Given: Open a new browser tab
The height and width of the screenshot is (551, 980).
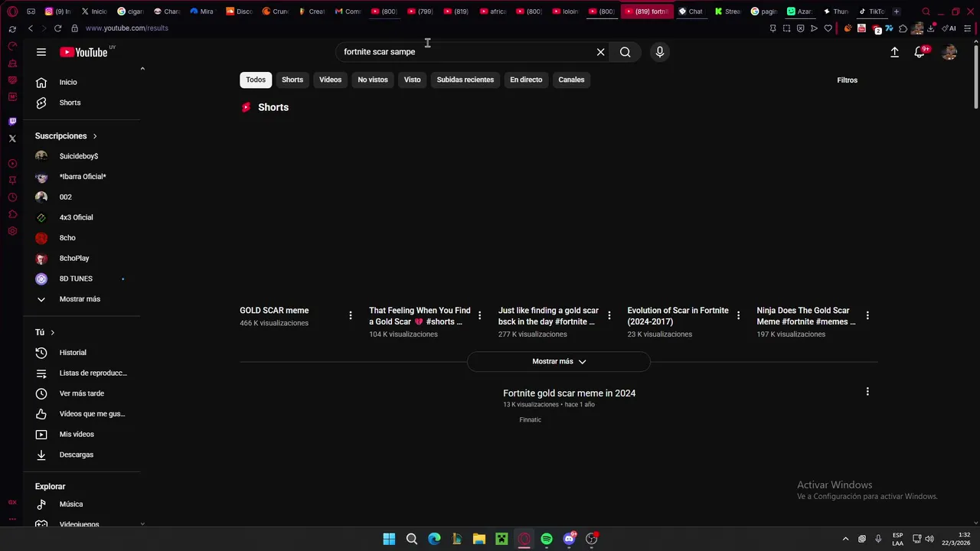Looking at the screenshot, I should tap(897, 11).
